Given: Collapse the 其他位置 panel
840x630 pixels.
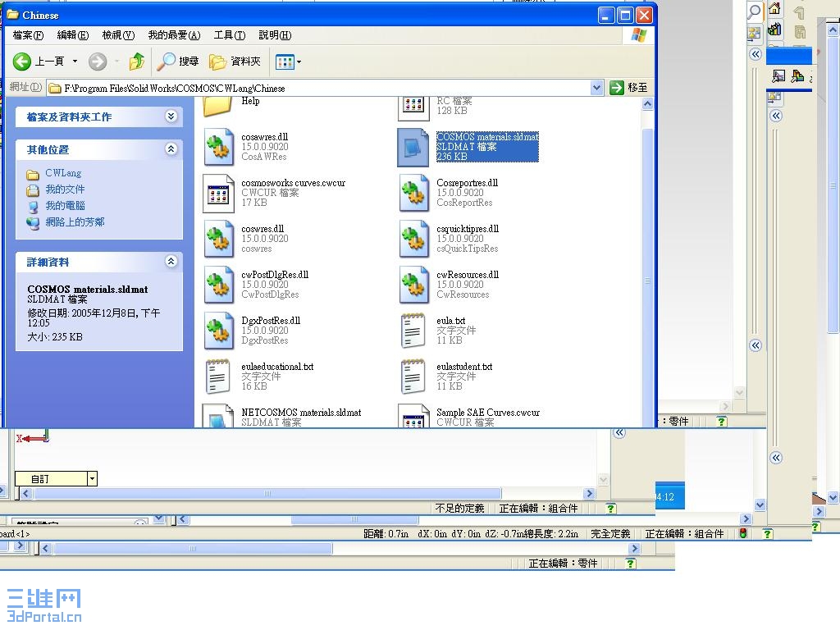Looking at the screenshot, I should tap(171, 149).
